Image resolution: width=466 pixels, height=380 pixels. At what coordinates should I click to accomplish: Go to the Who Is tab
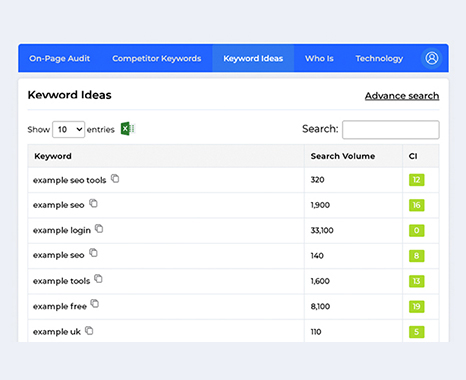[319, 59]
